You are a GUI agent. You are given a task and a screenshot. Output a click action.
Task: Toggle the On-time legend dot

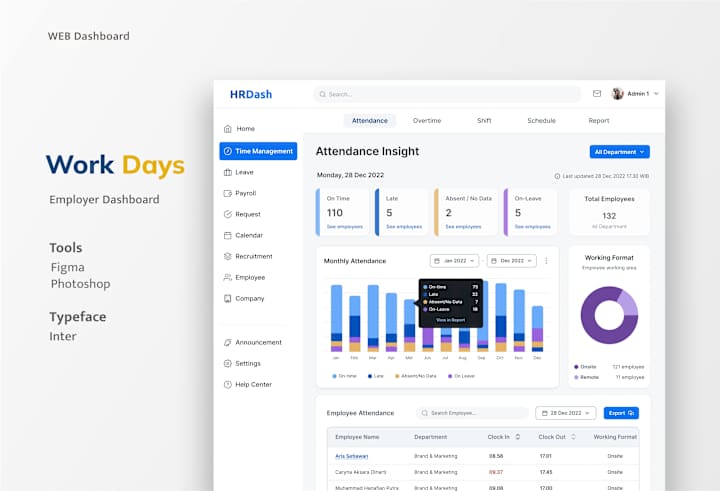(x=334, y=376)
